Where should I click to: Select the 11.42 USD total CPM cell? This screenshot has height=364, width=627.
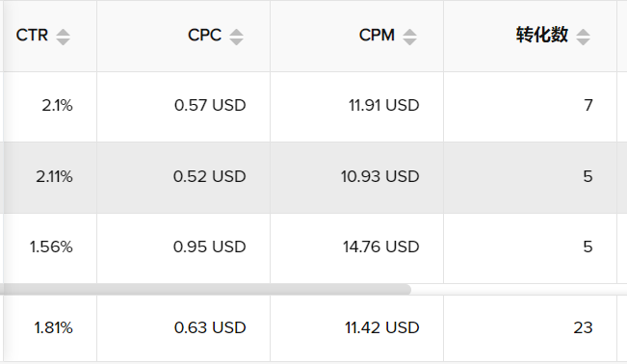pos(356,328)
